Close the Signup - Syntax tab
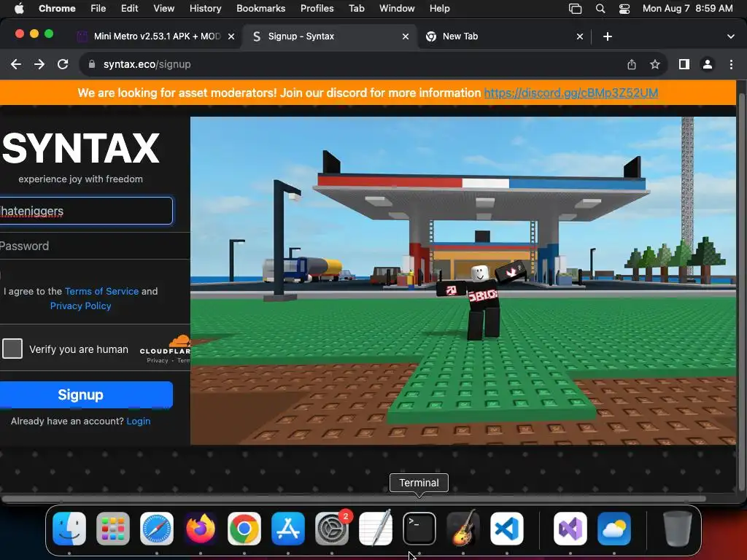The width and height of the screenshot is (747, 560). [406, 36]
